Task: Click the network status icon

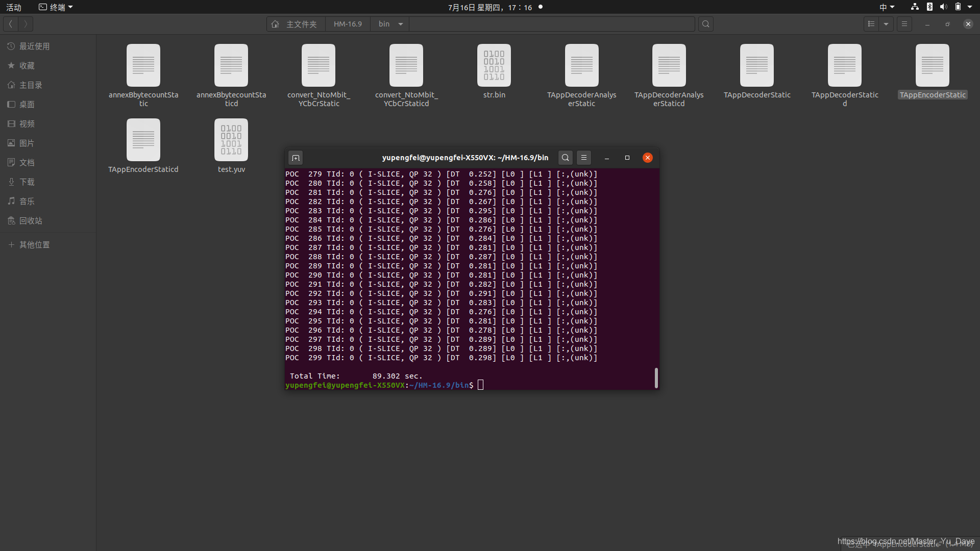Action: (x=915, y=7)
